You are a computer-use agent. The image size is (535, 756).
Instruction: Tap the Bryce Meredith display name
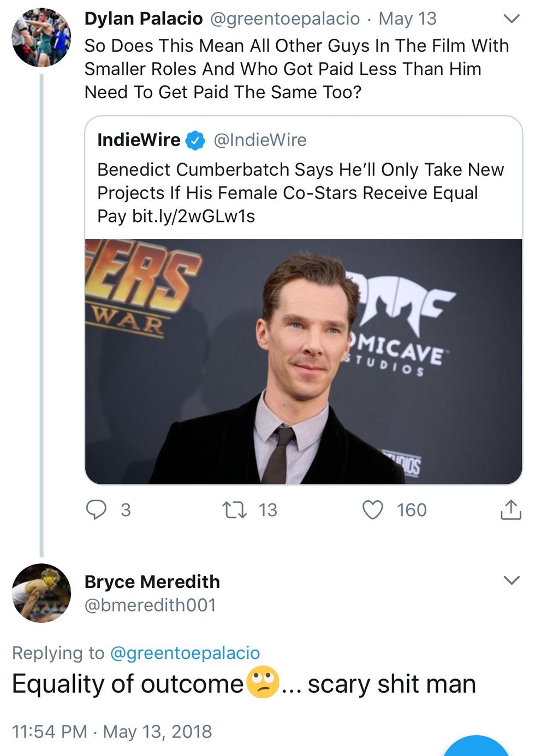pyautogui.click(x=152, y=582)
